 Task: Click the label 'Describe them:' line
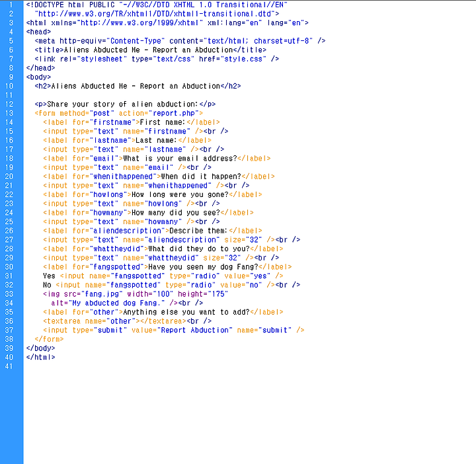[153, 231]
